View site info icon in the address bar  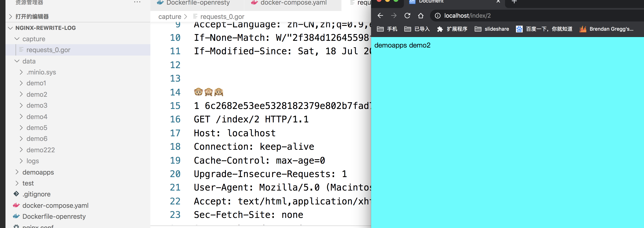[x=437, y=16]
